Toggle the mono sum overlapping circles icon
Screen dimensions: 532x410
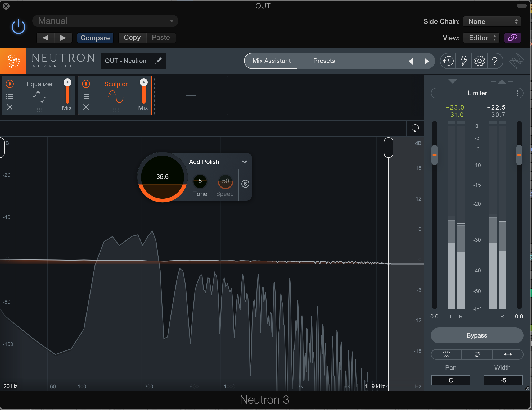(x=446, y=354)
